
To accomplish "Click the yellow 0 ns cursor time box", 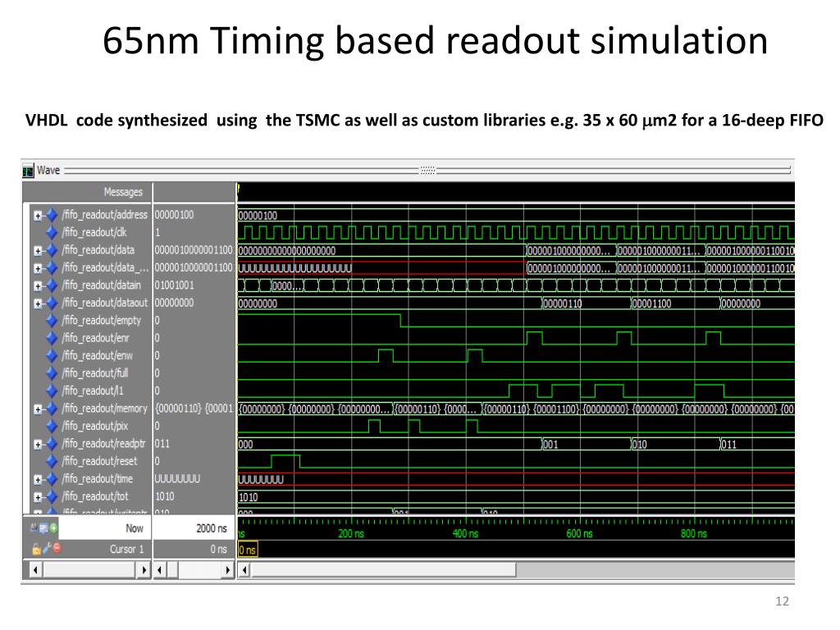I will pyautogui.click(x=248, y=550).
